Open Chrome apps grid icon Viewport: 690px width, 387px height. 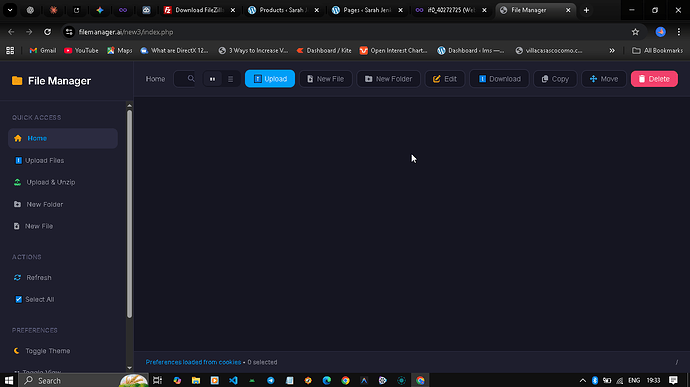coord(10,51)
